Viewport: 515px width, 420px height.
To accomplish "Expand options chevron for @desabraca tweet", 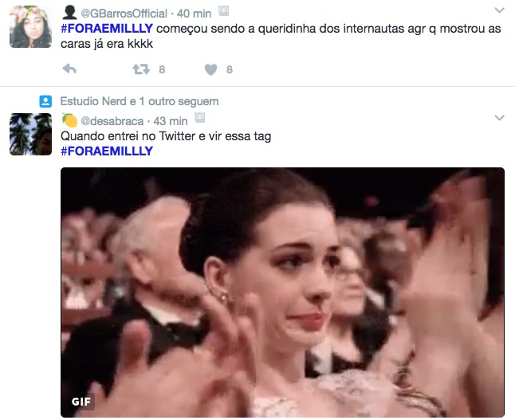I will 499,118.
